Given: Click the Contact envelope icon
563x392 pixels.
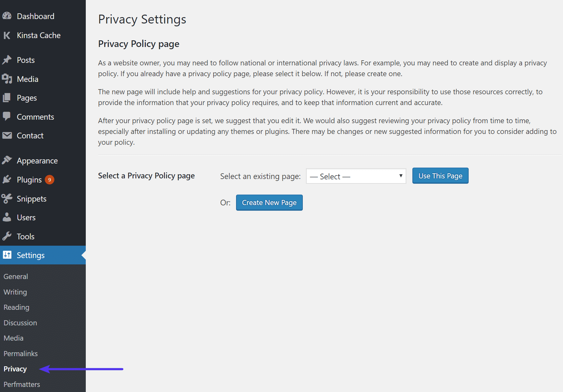Looking at the screenshot, I should (7, 135).
